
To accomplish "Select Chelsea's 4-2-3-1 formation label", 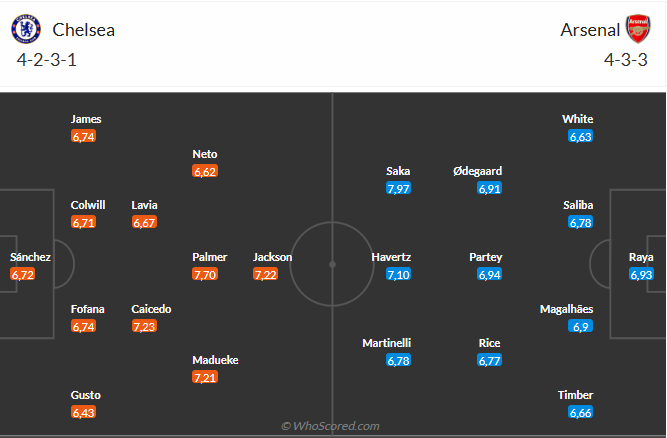I will click(45, 60).
